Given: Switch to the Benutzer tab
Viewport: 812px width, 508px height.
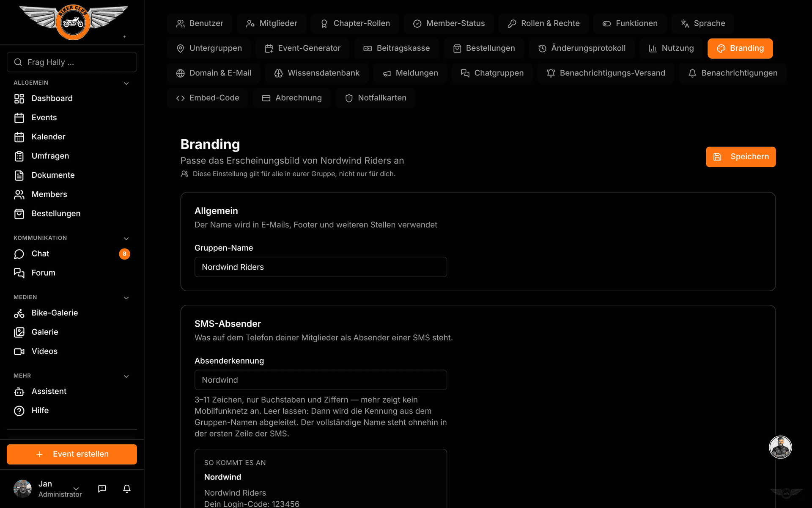Looking at the screenshot, I should (200, 24).
